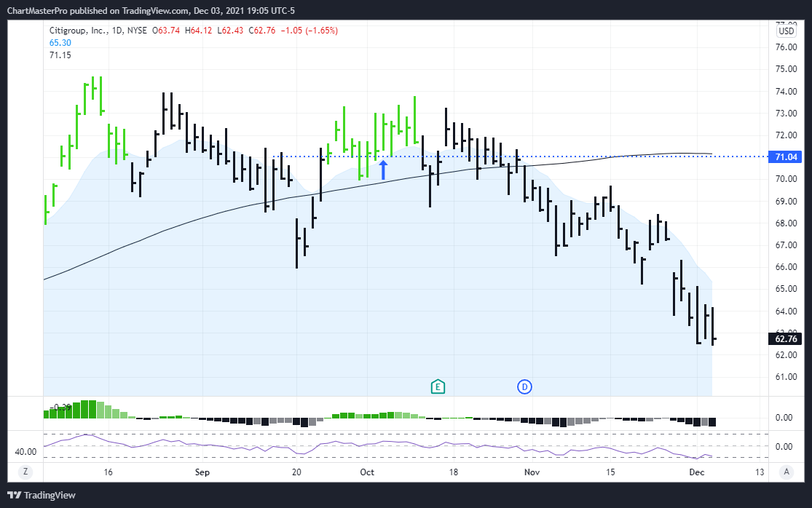Click the 20 date label on time axis
Viewport: 812px width, 508px height.
[x=296, y=472]
